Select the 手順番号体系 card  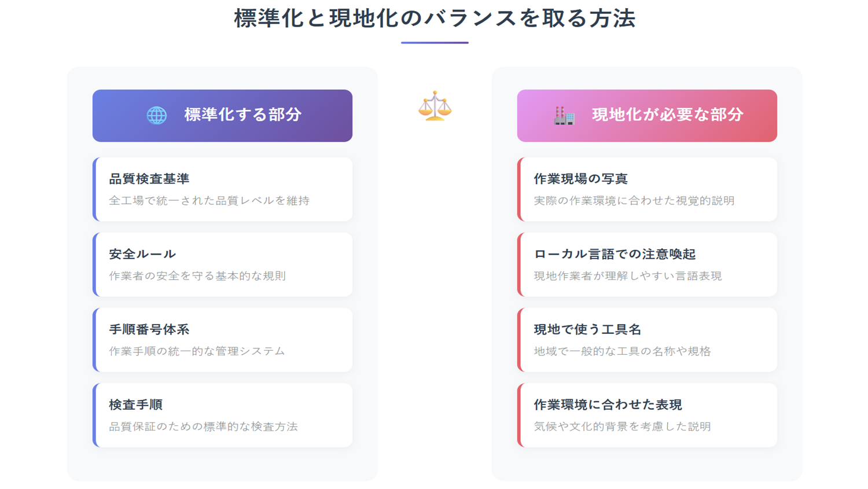pyautogui.click(x=222, y=340)
